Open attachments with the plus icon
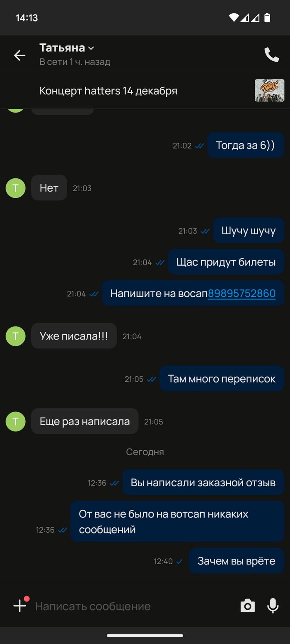This screenshot has width=290, height=644. [x=20, y=606]
